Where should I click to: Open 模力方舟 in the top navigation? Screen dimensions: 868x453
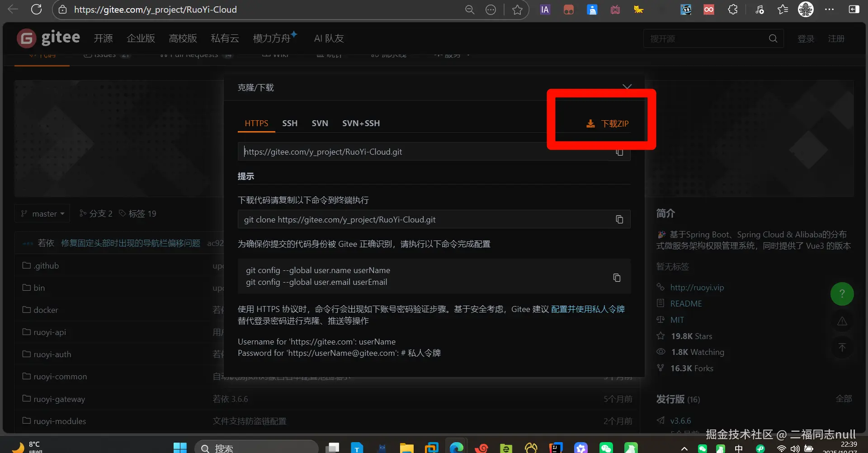(x=272, y=38)
